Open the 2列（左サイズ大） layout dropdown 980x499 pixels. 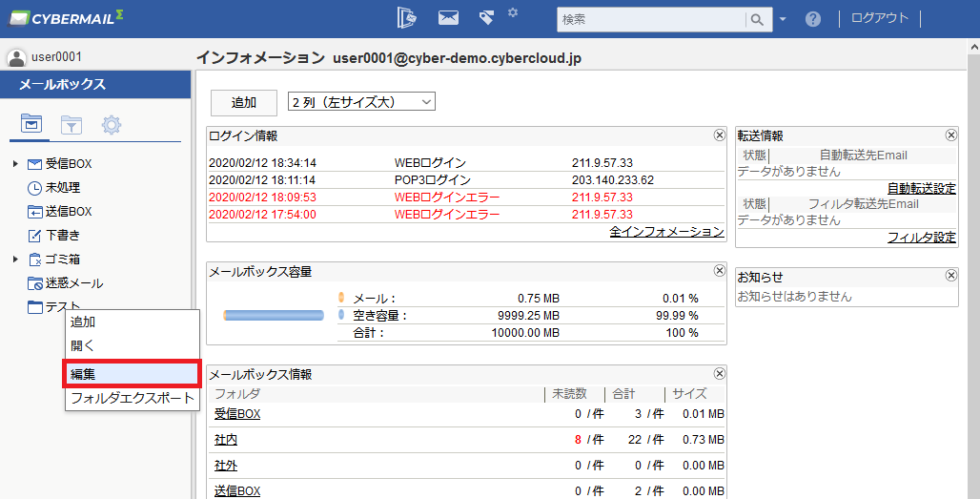click(361, 102)
